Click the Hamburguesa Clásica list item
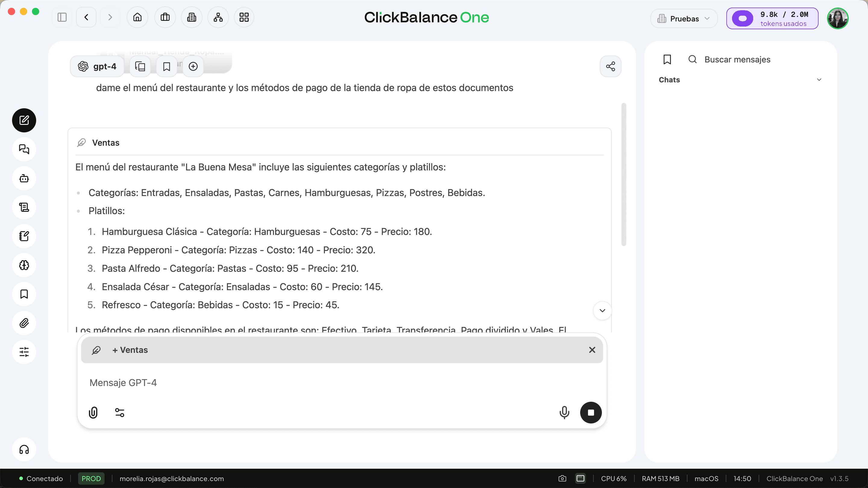This screenshot has height=488, width=868. tap(266, 232)
